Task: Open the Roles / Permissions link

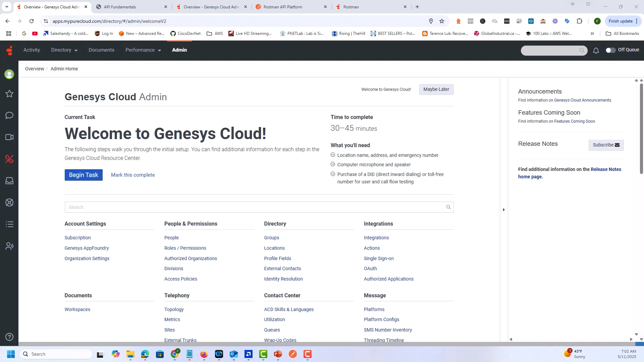Action: pyautogui.click(x=185, y=248)
